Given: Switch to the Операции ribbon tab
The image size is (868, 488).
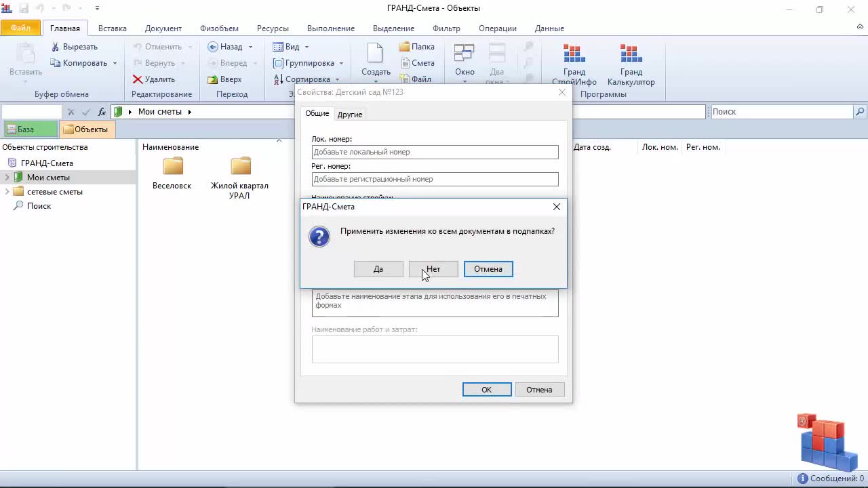Looking at the screenshot, I should click(498, 28).
